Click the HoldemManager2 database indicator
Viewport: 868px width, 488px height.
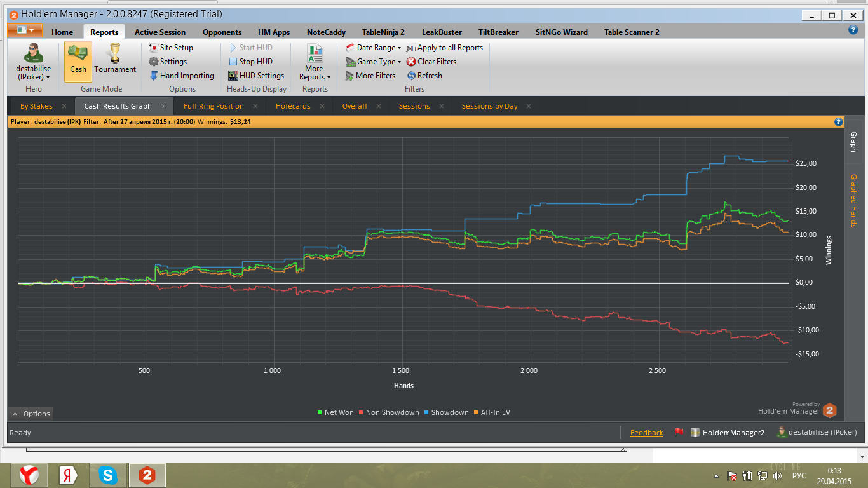[728, 432]
